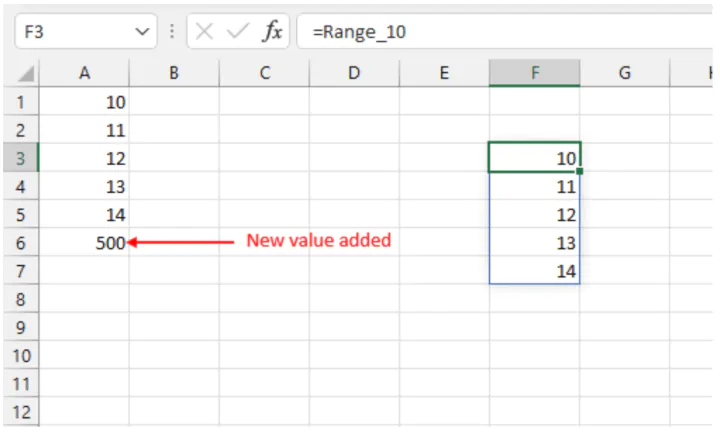Select row 8 header
The width and height of the screenshot is (720, 433).
[x=21, y=299]
